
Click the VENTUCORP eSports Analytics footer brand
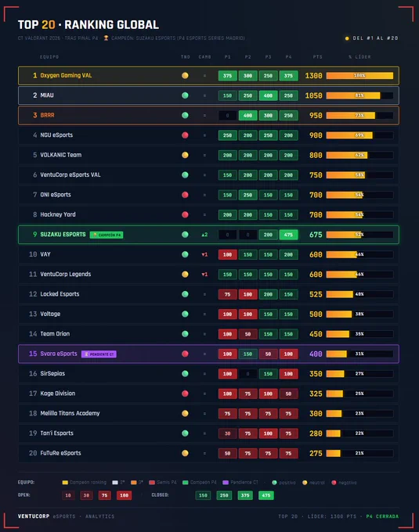(x=67, y=516)
